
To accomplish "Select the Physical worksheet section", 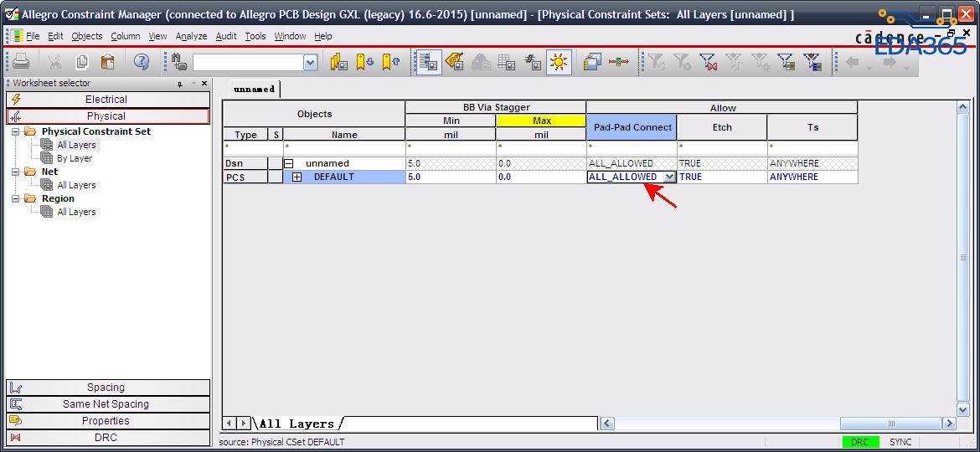I will click(x=108, y=116).
